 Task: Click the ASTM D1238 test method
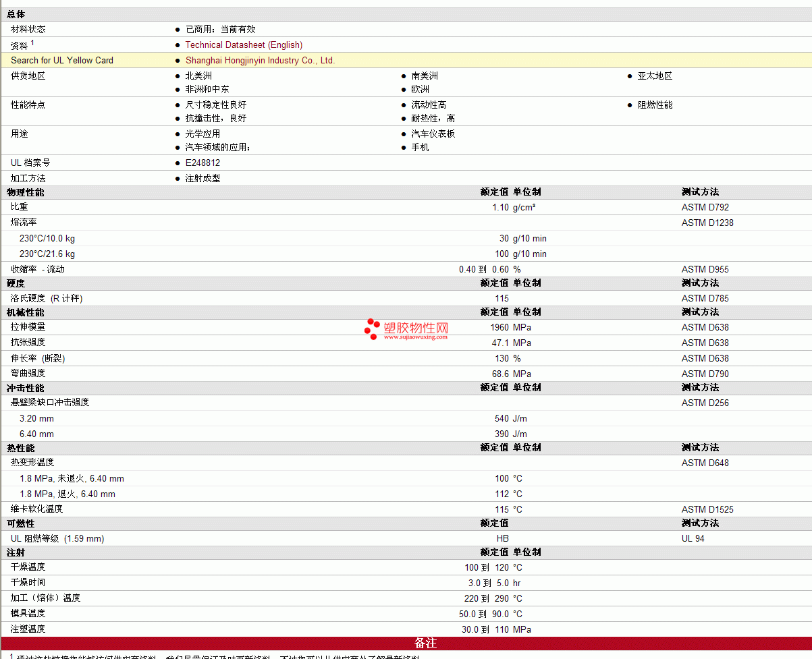click(707, 223)
